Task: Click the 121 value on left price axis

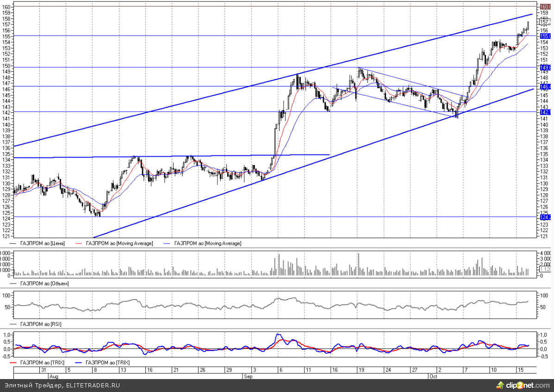Action: pyautogui.click(x=6, y=236)
